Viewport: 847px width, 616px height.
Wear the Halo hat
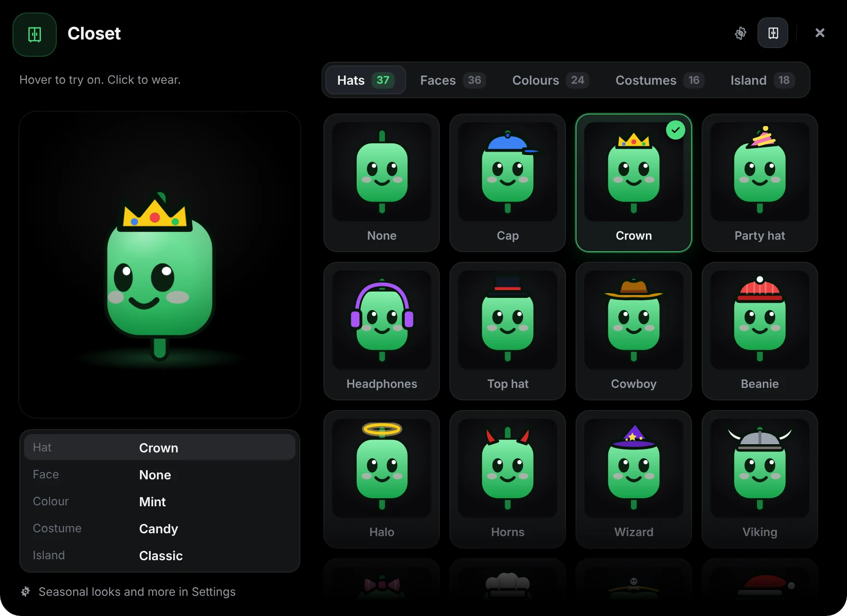tap(382, 479)
